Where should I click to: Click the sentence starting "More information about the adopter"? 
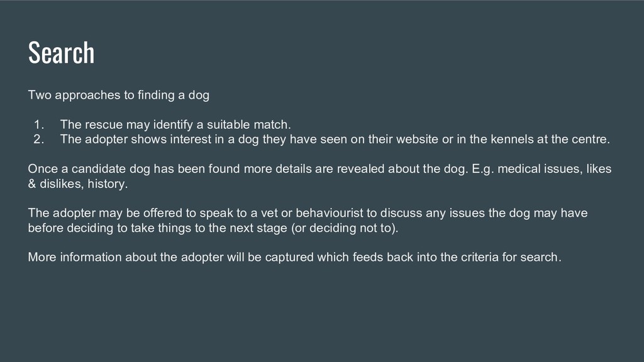[294, 258]
